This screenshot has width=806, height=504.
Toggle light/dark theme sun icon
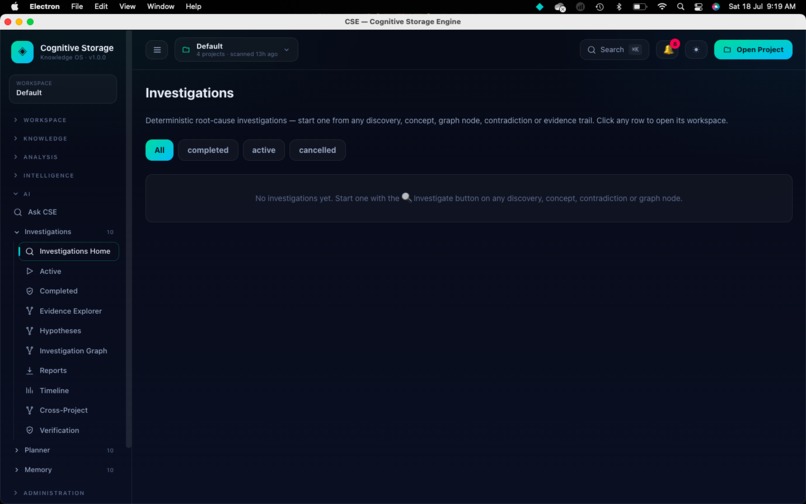coord(696,50)
